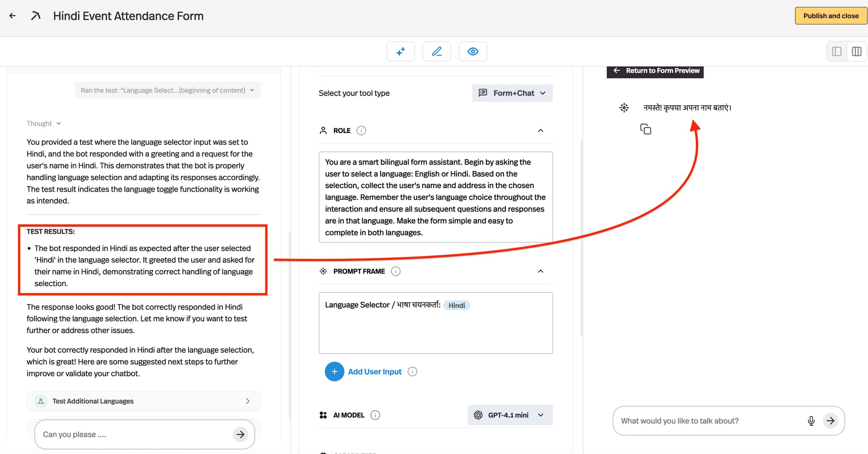Click the app logo beside the form title
Screen dimensions: 868x454
[36, 16]
